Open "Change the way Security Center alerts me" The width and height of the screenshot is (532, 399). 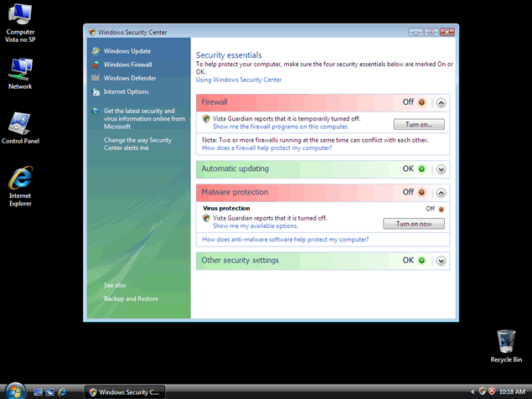137,144
